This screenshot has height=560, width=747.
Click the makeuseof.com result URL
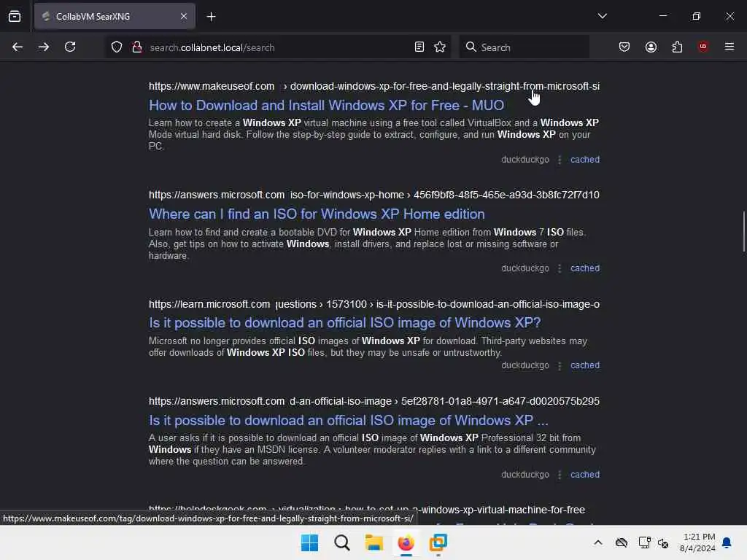point(374,86)
